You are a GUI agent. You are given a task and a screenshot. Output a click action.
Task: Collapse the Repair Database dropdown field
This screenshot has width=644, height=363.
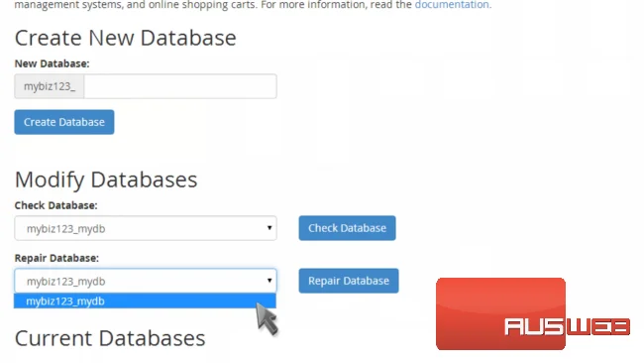pyautogui.click(x=146, y=281)
